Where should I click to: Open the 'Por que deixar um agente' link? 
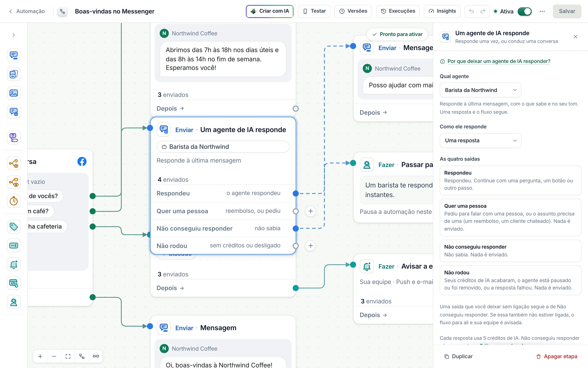[499, 61]
